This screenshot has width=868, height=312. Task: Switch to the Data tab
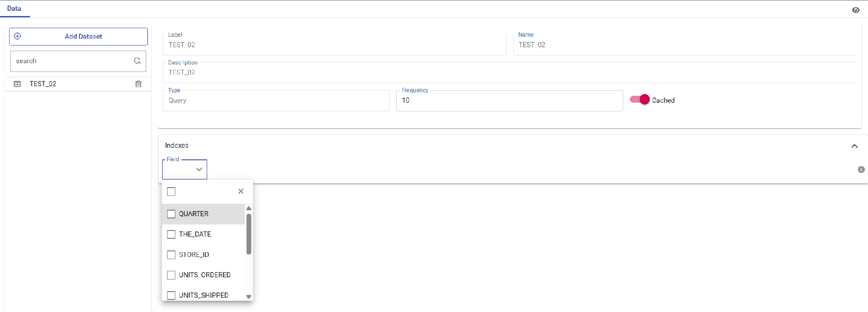(x=14, y=9)
